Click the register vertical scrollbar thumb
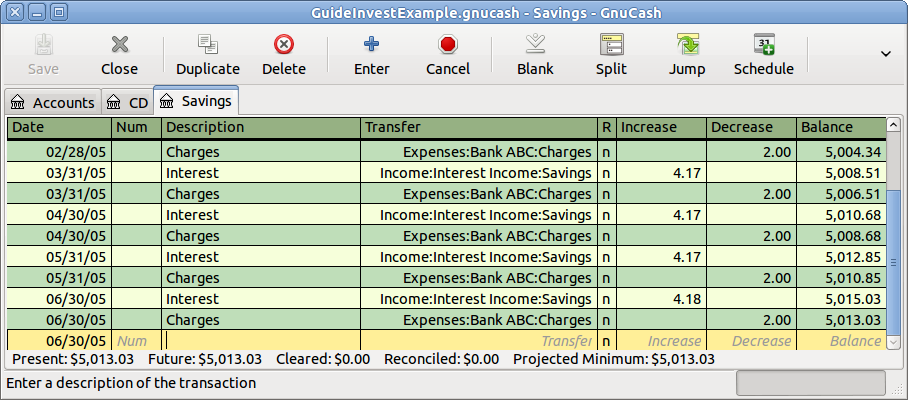908x400 pixels. pyautogui.click(x=894, y=262)
